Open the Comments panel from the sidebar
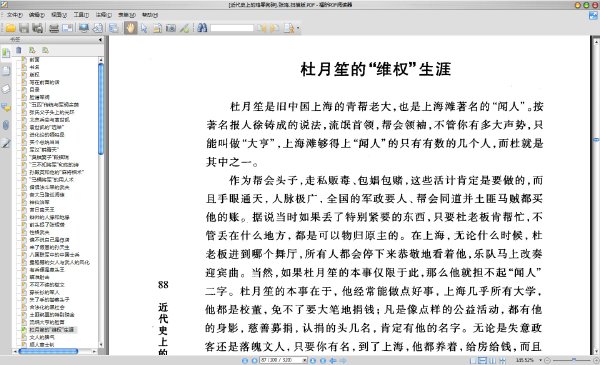Screen dimensions: 600x365 click(6, 108)
